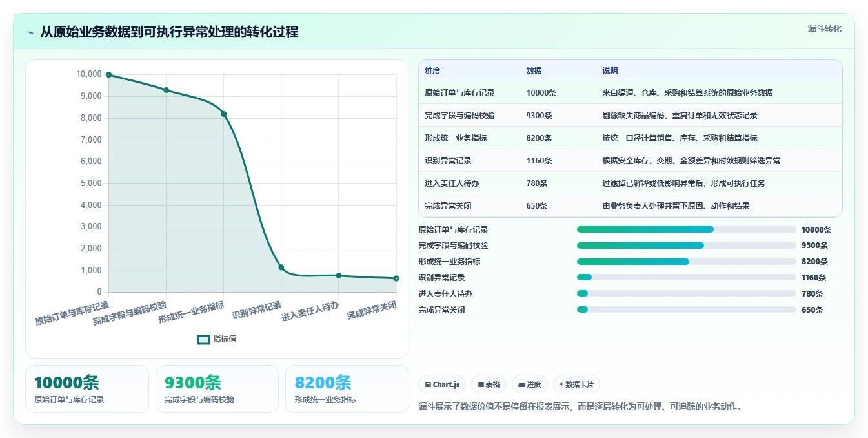
Task: Click progress bar for 识别异常记录
Action: (687, 278)
